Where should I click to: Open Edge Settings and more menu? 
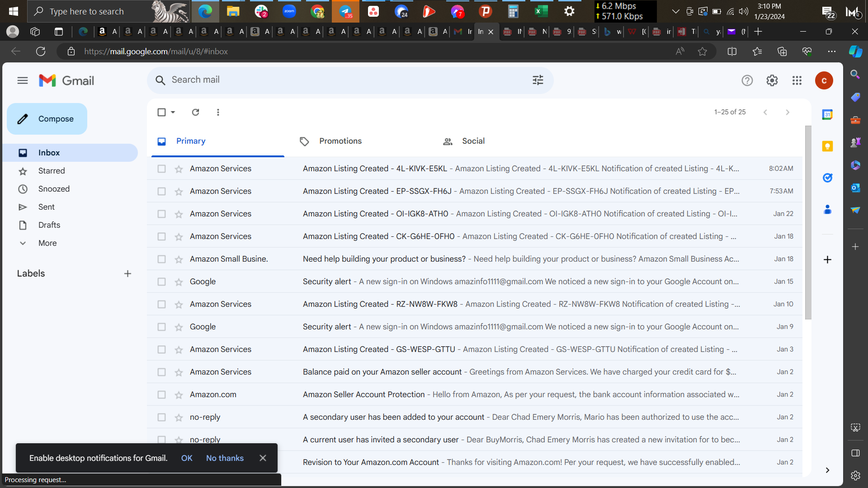[x=831, y=52]
